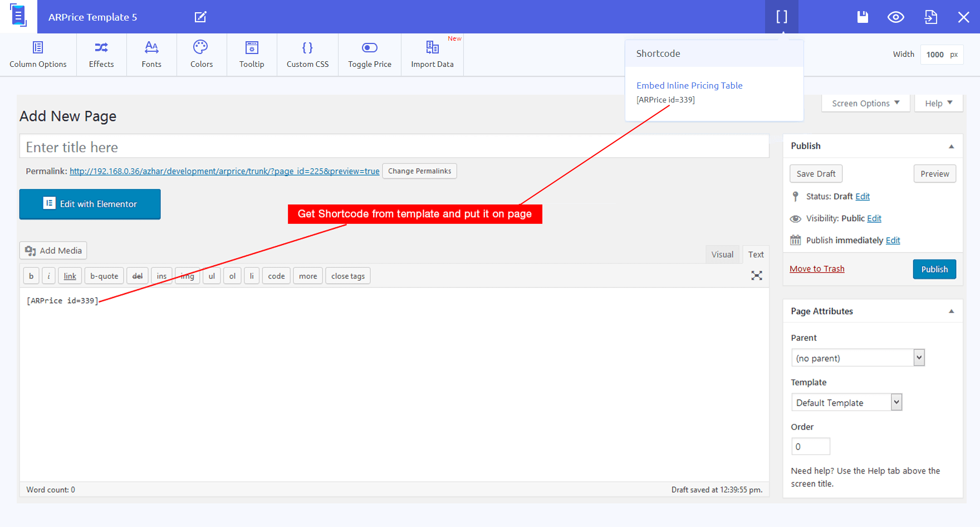Edit the draft Status
980x527 pixels.
click(863, 196)
